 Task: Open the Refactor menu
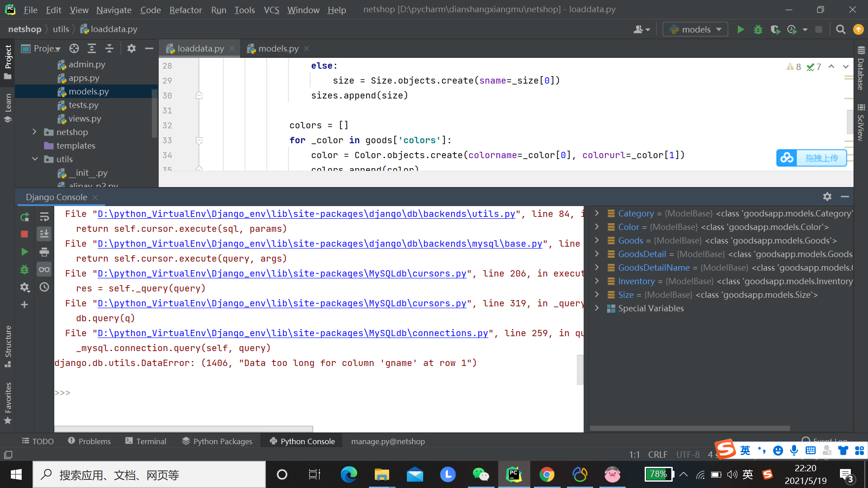point(185,9)
